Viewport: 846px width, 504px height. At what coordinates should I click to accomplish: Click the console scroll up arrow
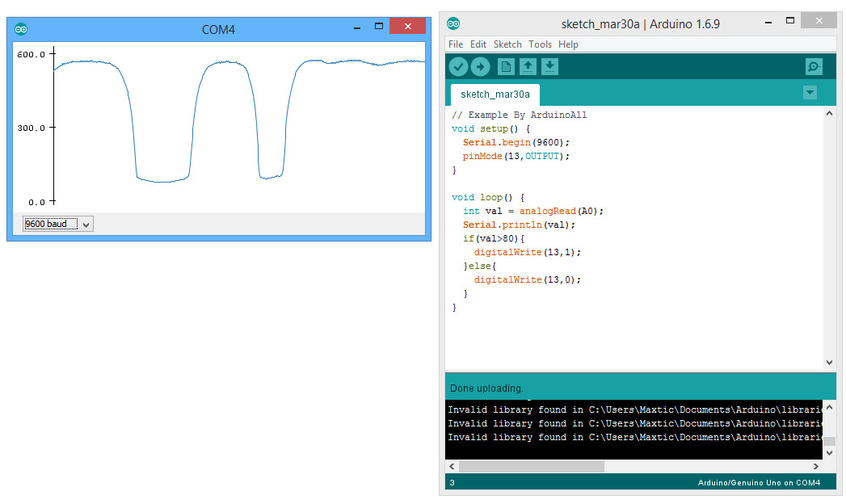click(x=829, y=408)
